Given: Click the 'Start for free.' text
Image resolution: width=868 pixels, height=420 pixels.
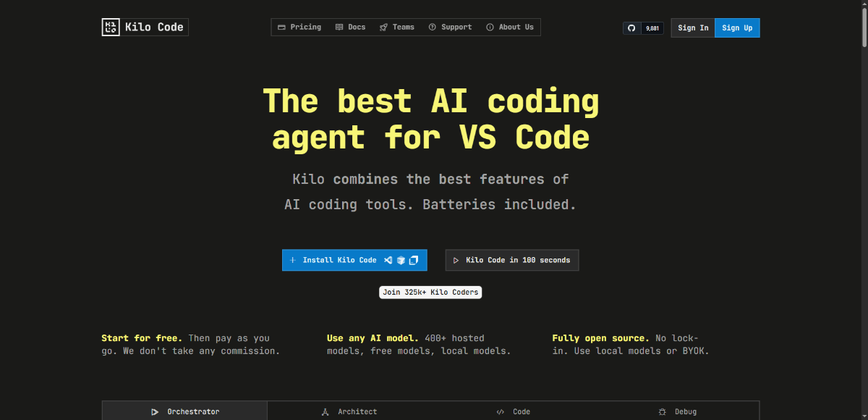Looking at the screenshot, I should pos(142,338).
